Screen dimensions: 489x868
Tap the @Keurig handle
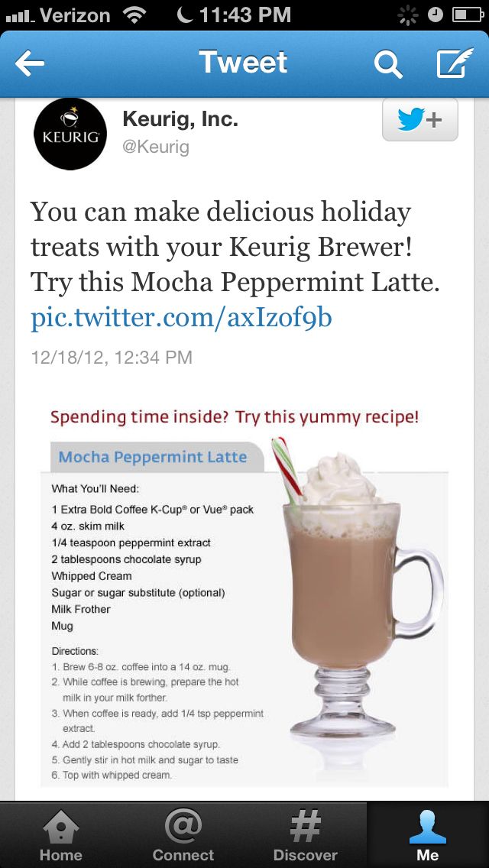coord(156,147)
